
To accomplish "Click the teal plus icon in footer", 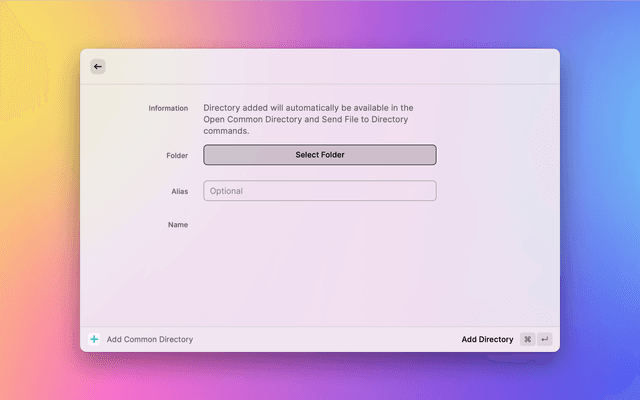I will (94, 339).
